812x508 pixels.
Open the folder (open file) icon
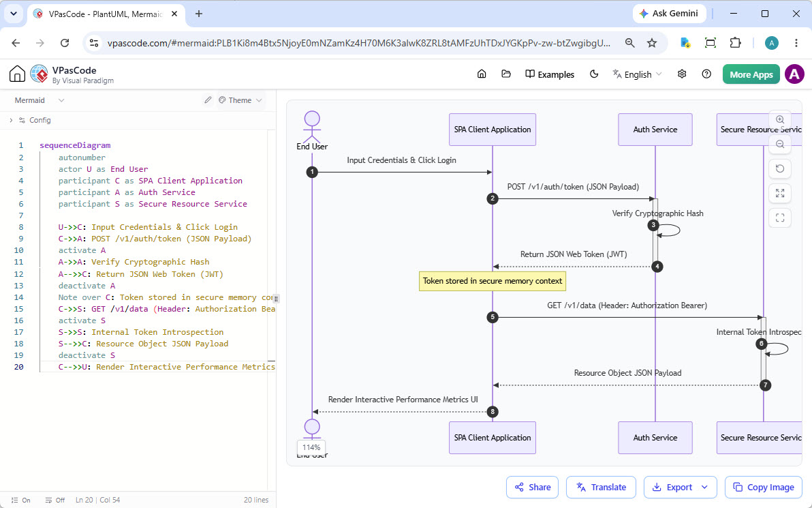pyautogui.click(x=506, y=74)
